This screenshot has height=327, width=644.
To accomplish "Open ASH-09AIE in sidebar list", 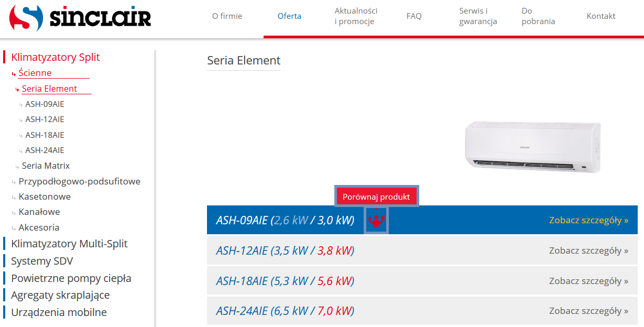I will point(45,104).
